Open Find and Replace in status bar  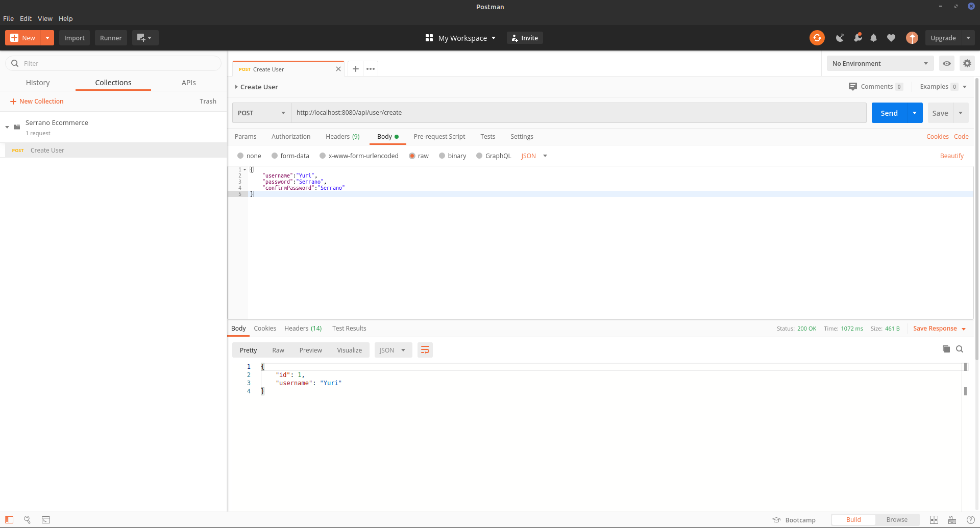pos(28,520)
